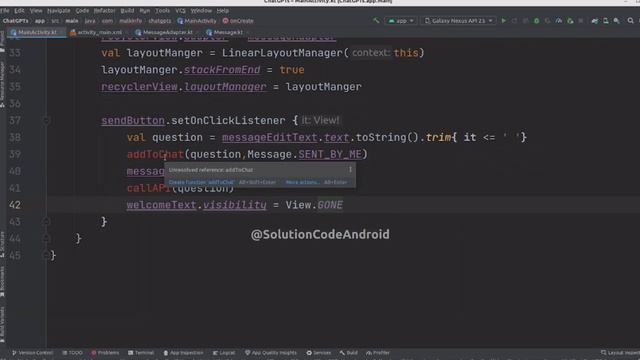This screenshot has height=360, width=640.
Task: Open the File menu
Action: (5, 11)
